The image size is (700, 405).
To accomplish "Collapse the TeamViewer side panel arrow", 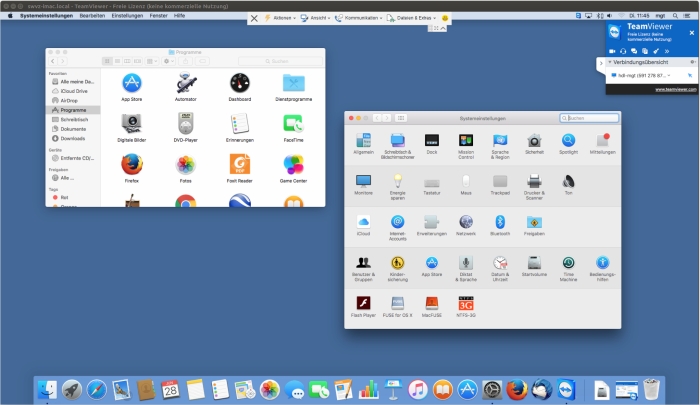I will pos(600,63).
